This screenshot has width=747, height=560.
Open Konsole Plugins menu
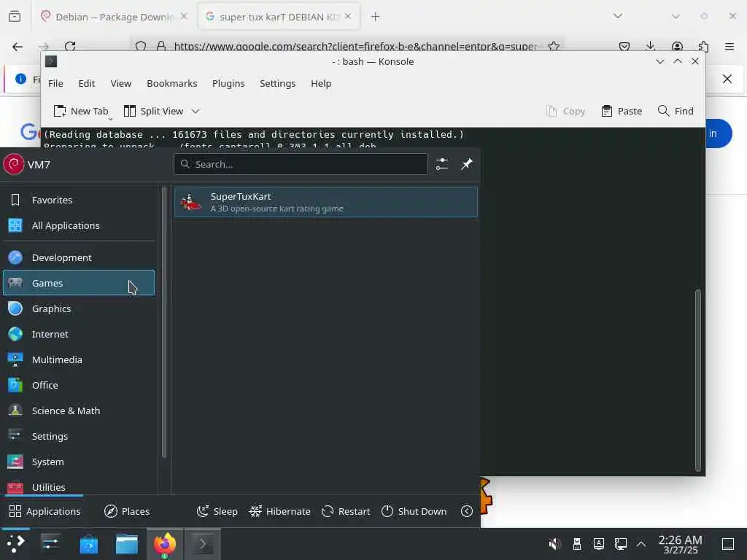pos(228,83)
